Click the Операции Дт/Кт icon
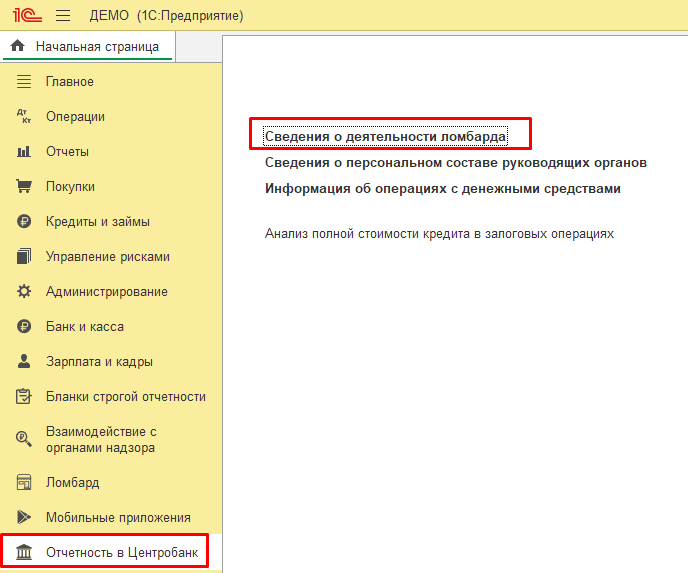 tap(25, 117)
